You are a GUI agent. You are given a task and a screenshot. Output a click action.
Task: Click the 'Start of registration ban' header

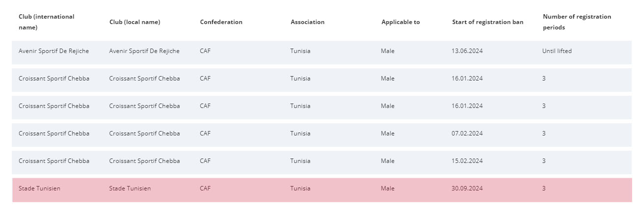pyautogui.click(x=488, y=22)
